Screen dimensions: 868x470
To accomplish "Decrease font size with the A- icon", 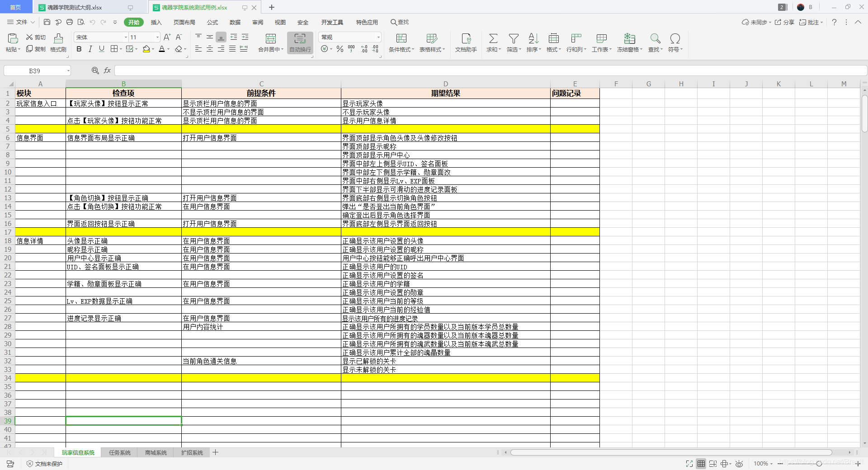I will coord(179,37).
